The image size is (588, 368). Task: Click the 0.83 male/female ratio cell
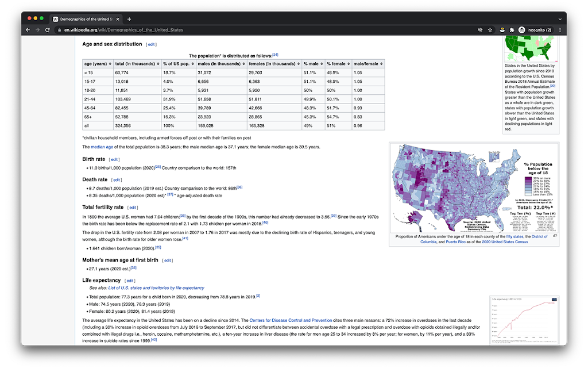pos(368,117)
